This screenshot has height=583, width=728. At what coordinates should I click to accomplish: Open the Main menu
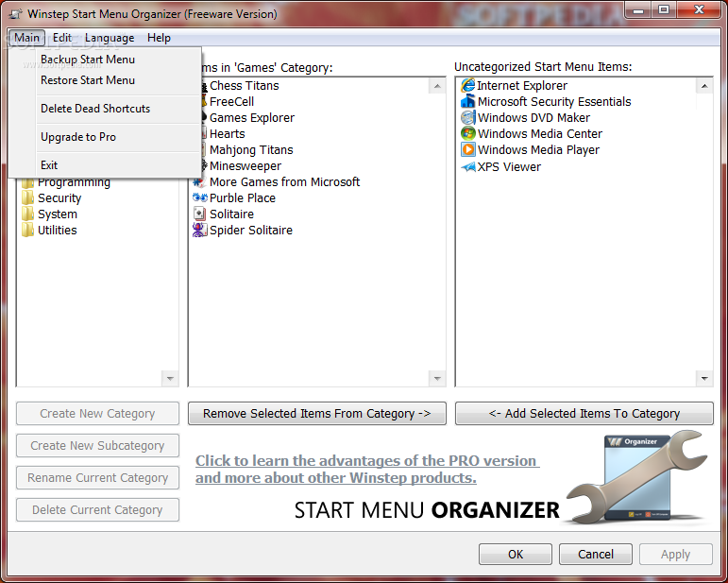(27, 38)
